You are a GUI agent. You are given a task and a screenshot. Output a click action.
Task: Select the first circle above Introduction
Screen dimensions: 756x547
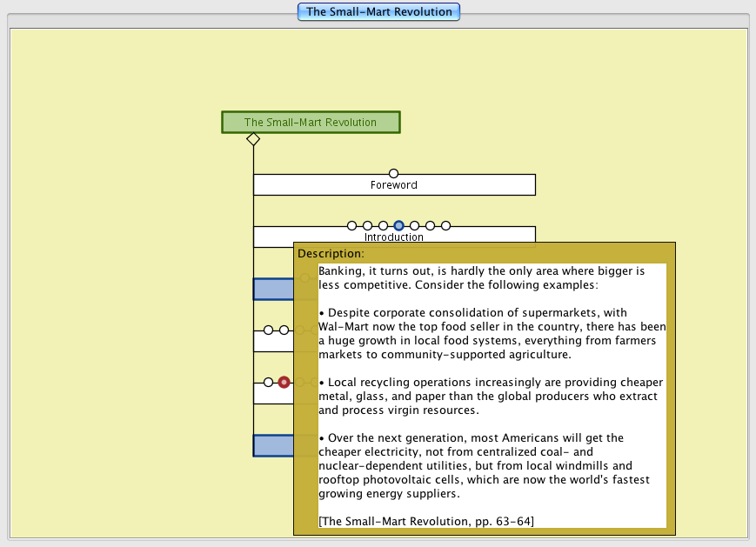(351, 225)
